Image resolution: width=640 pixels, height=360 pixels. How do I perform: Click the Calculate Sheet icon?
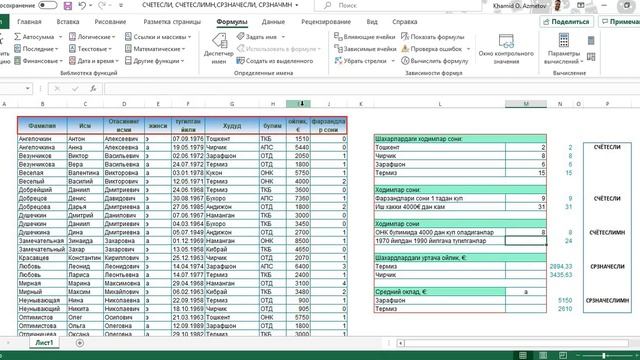tap(591, 57)
